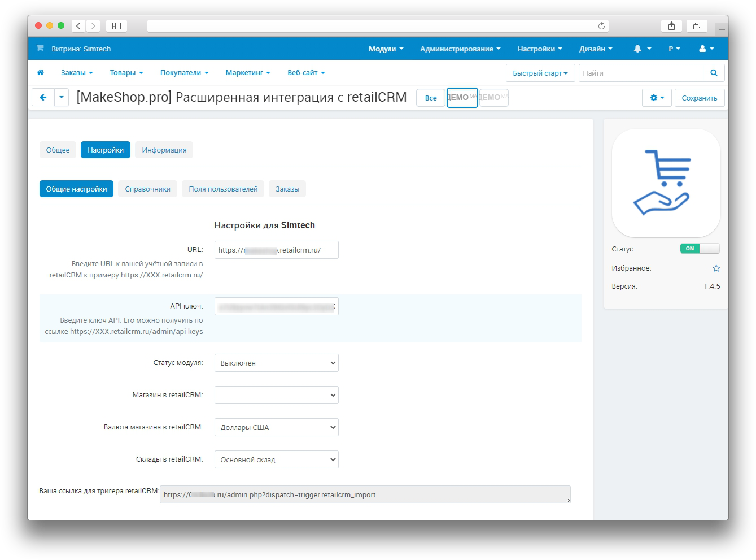Switch to the Справочники tab
The image size is (756, 560).
pos(147,189)
